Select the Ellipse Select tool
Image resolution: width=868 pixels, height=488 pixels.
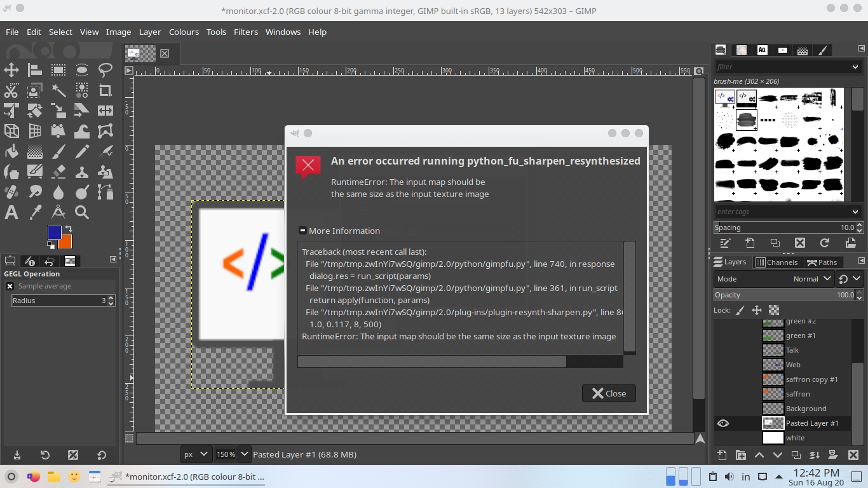(82, 70)
